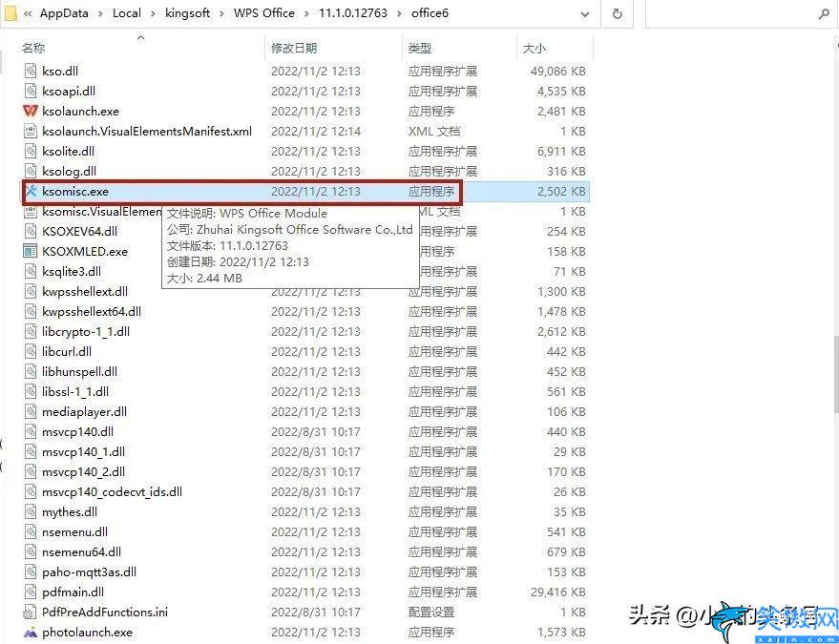Screen dimensions: 839x644
Task: Click the libcrypto-1_1.dll file icon
Action: (31, 332)
